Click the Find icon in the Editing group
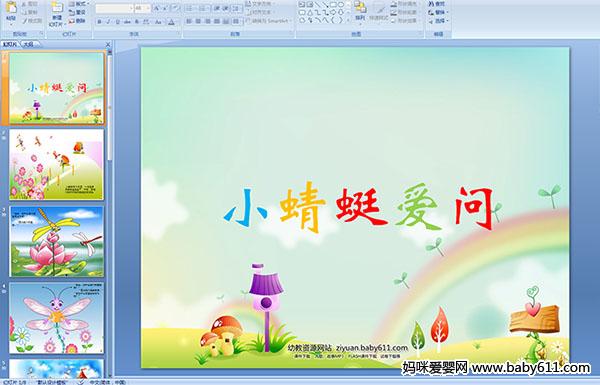 tap(437, 4)
